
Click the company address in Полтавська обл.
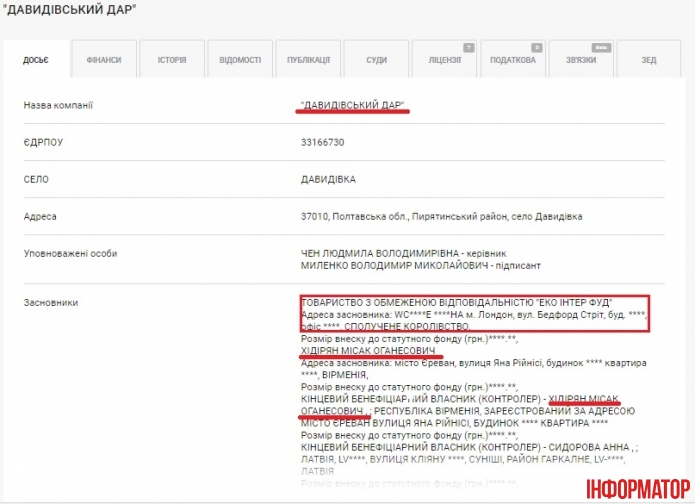441,217
